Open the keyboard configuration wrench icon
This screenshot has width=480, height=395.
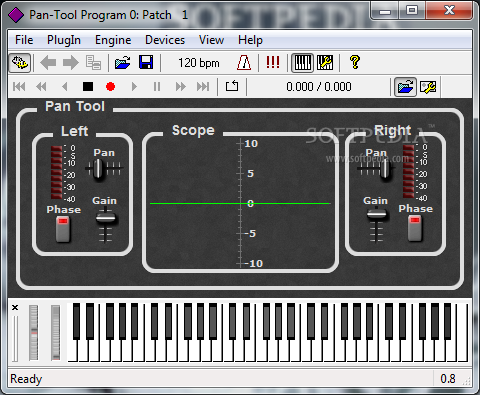[x=325, y=63]
